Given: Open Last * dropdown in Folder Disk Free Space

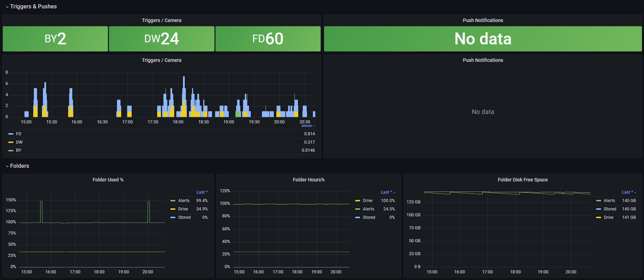Looking at the screenshot, I should tap(629, 192).
